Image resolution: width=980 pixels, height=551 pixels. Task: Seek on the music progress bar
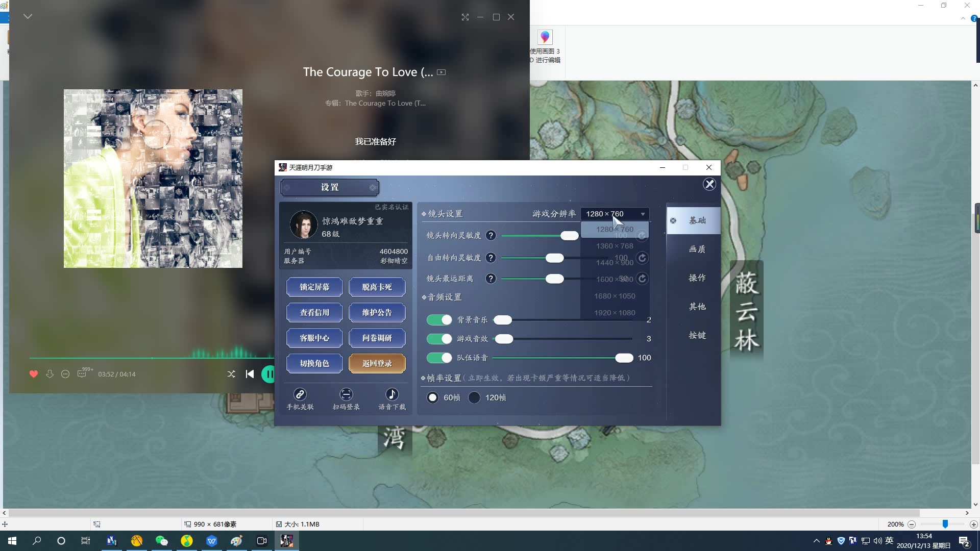click(152, 358)
